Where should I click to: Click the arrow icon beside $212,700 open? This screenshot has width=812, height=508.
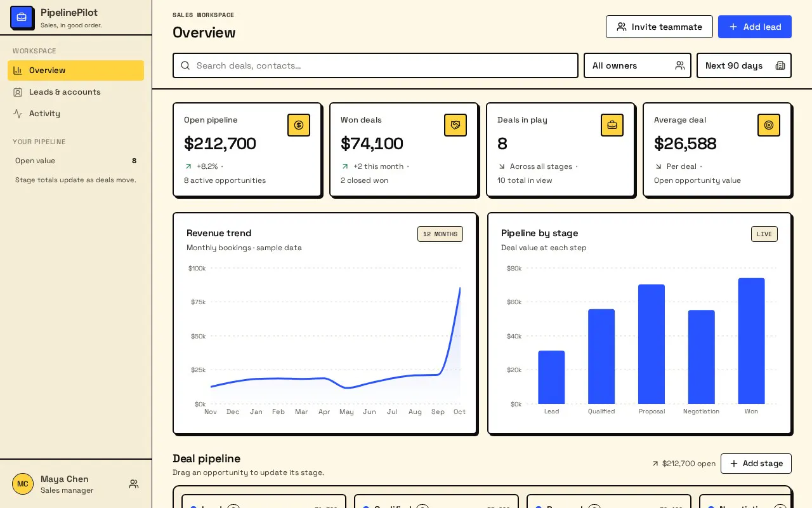(655, 464)
